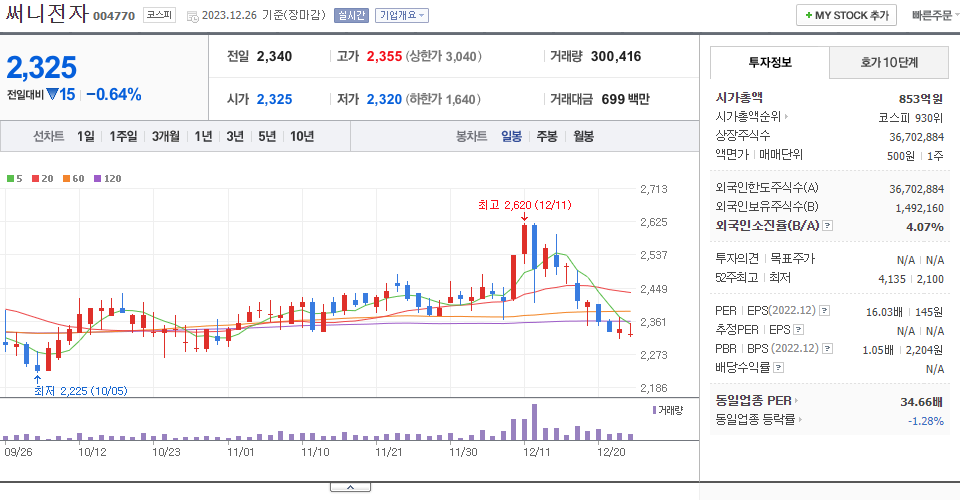Click the 코스피 market badge

point(159,15)
